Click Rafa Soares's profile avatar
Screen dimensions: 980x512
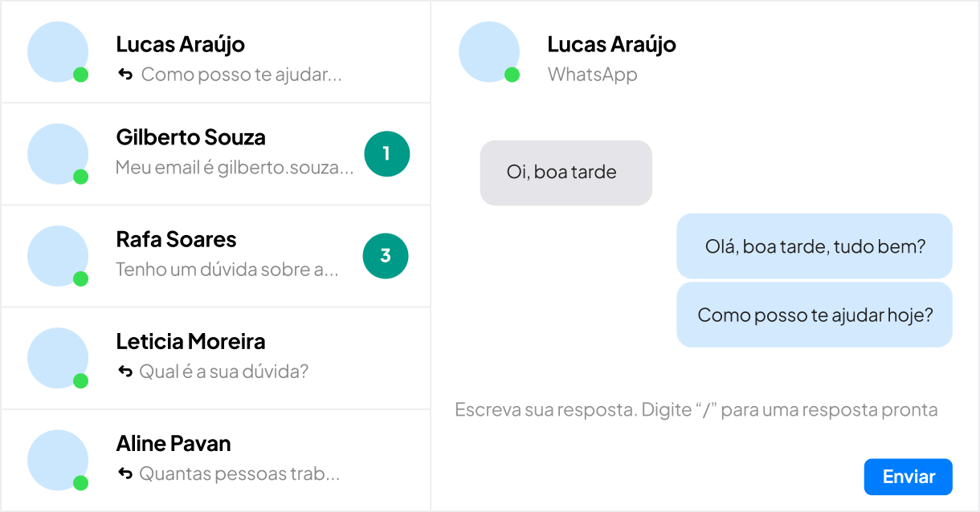pos(58,256)
